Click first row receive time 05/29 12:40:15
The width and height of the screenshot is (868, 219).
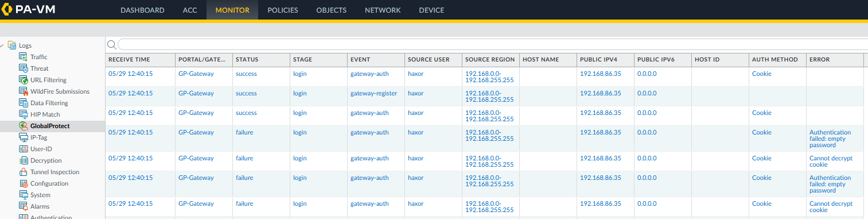coord(130,74)
